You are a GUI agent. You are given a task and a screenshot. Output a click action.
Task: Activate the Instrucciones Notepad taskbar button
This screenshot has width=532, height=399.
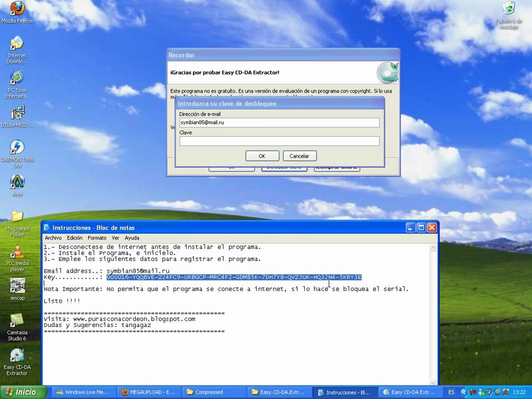pyautogui.click(x=344, y=392)
